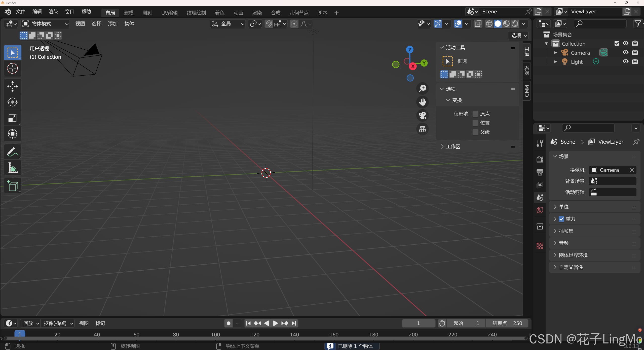
Task: Expand Camera item in outliner
Action: point(556,53)
